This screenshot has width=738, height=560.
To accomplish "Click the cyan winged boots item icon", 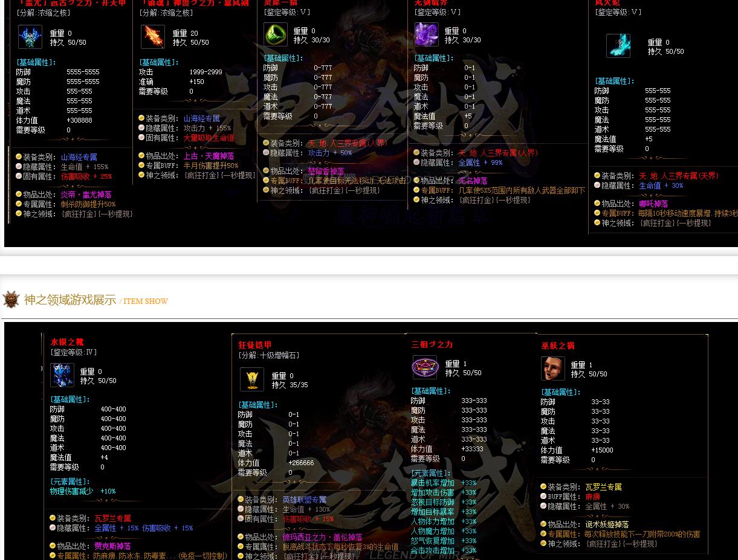I will [618, 46].
